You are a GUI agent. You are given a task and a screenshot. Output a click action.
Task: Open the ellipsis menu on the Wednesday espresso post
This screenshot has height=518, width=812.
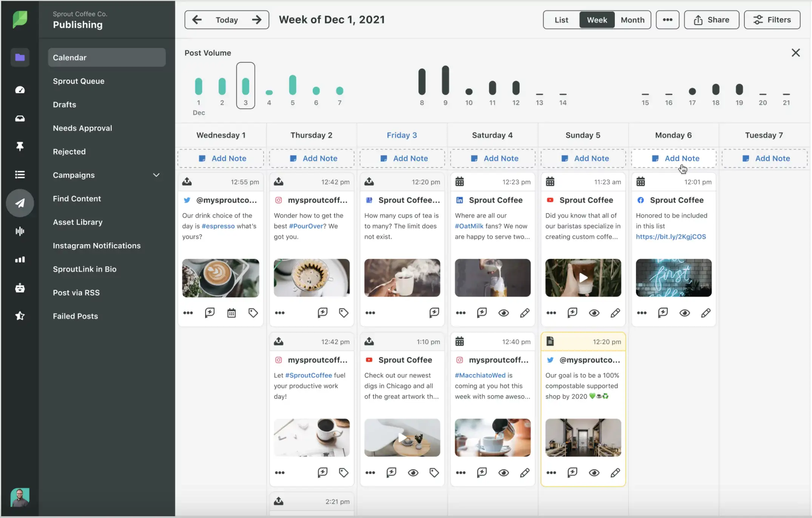(x=188, y=313)
